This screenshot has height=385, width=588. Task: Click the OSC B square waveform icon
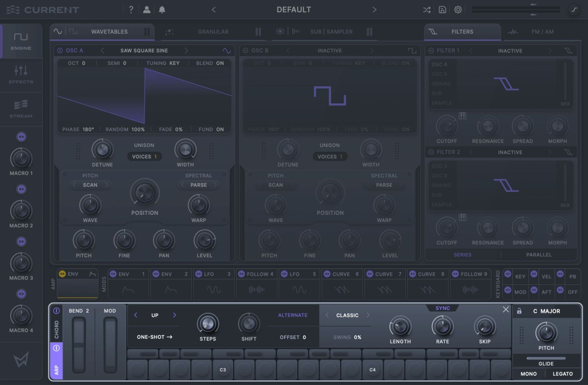click(412, 50)
